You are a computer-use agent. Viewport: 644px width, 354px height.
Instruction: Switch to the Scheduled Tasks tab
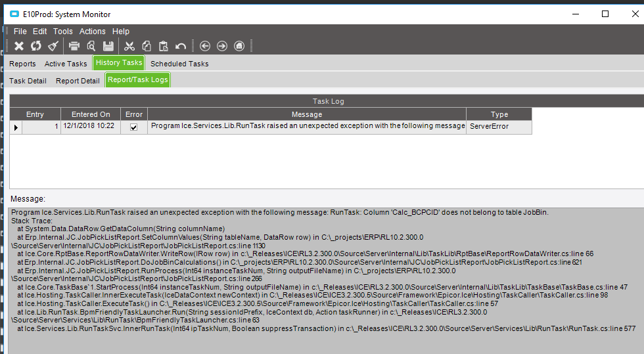pos(179,64)
